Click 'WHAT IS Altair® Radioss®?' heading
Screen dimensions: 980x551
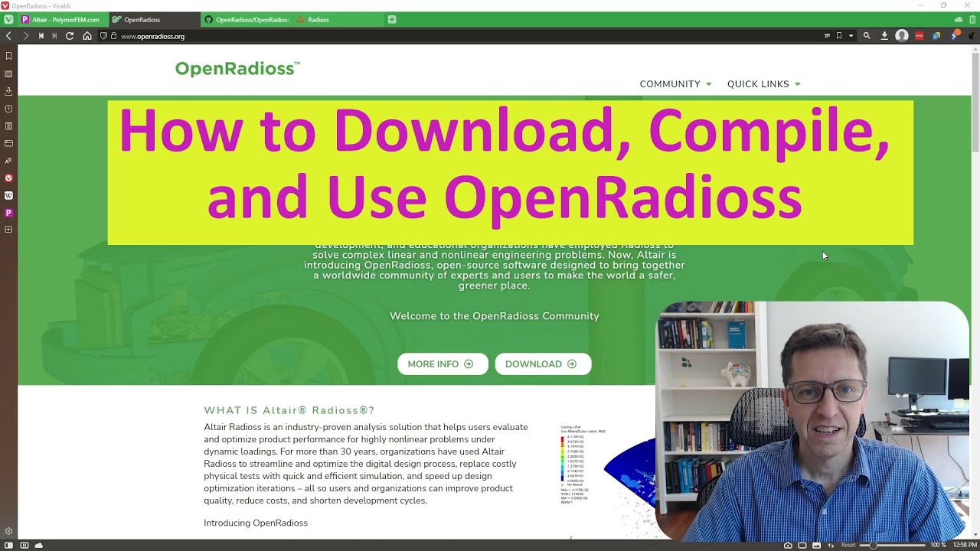click(289, 410)
